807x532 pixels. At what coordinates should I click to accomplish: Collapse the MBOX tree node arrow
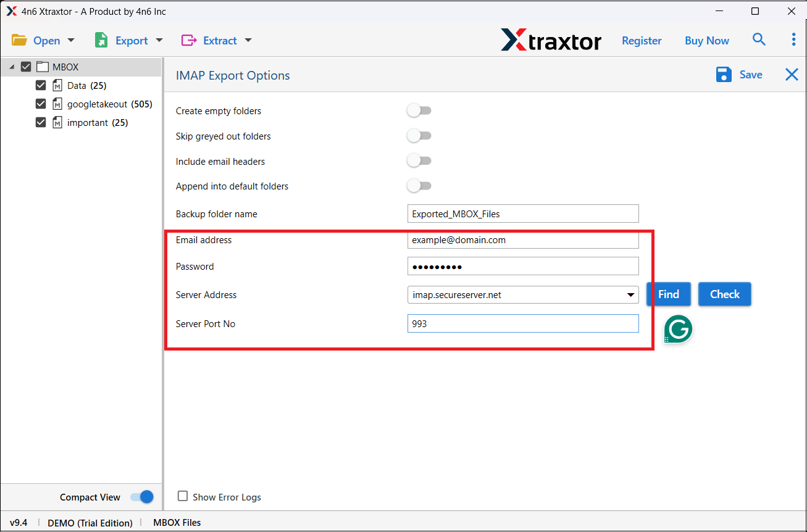pos(12,67)
